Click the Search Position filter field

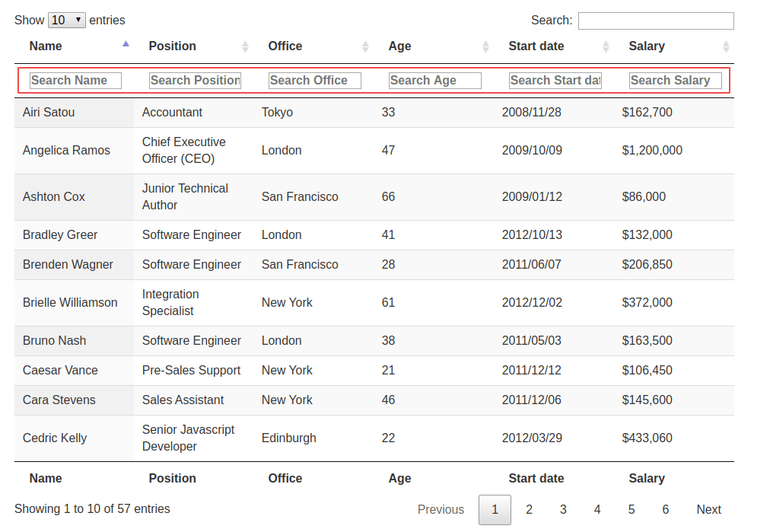point(195,81)
